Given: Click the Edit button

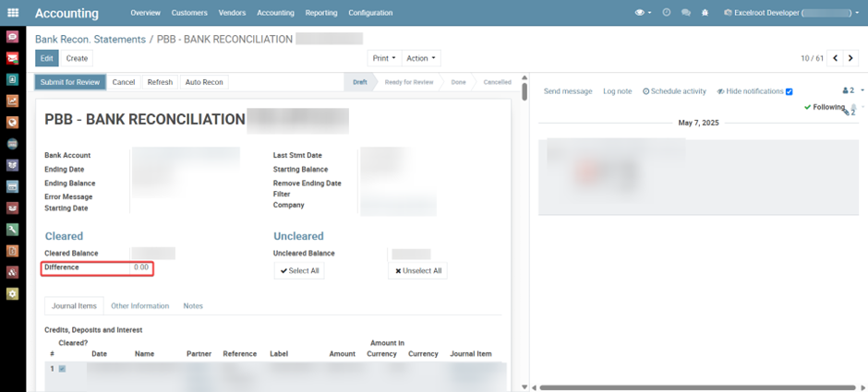Looking at the screenshot, I should (x=46, y=58).
